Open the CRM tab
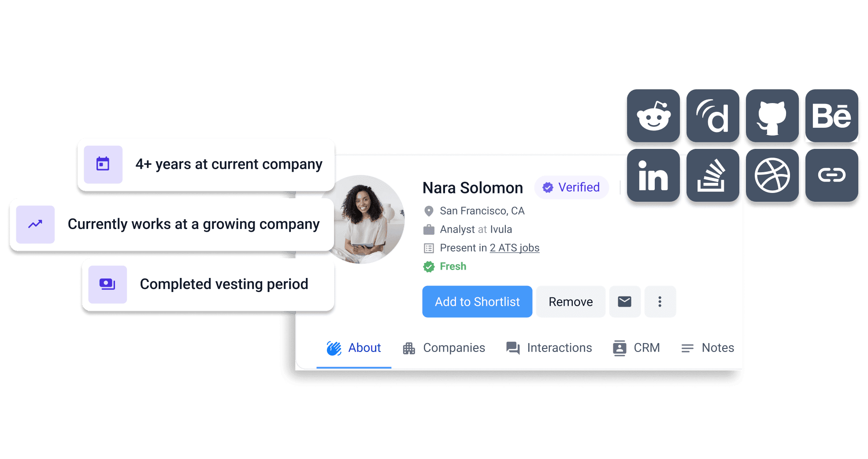This screenshot has width=868, height=459. pyautogui.click(x=636, y=348)
